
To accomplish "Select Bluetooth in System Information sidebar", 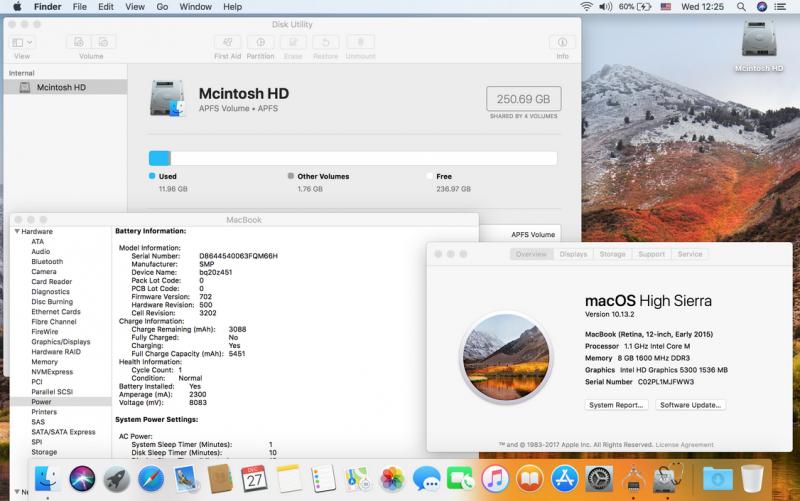I will (47, 261).
